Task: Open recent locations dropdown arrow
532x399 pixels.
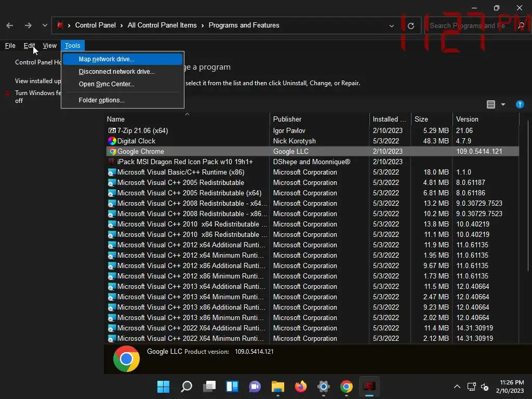Action: point(45,25)
